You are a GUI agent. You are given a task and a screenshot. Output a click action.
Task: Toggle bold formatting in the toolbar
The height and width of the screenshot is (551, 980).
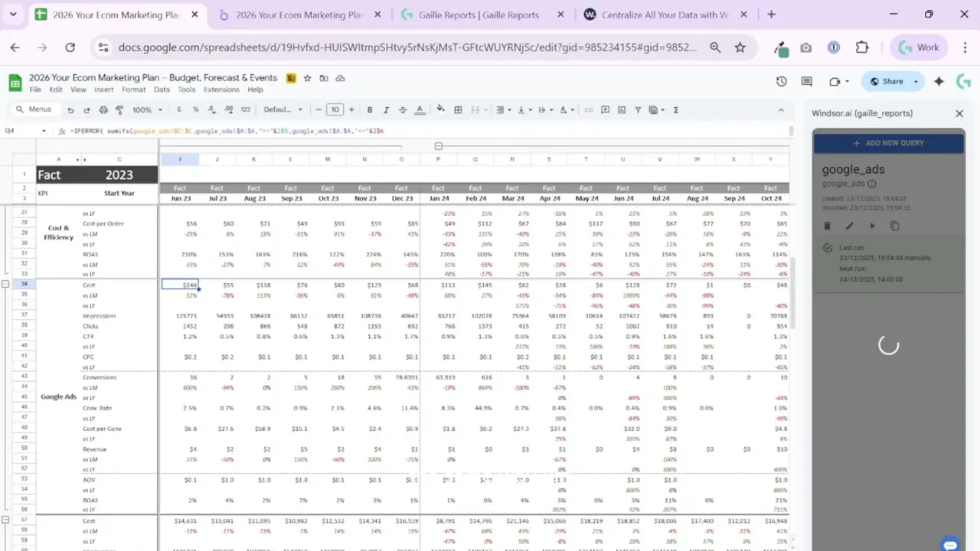tap(369, 109)
